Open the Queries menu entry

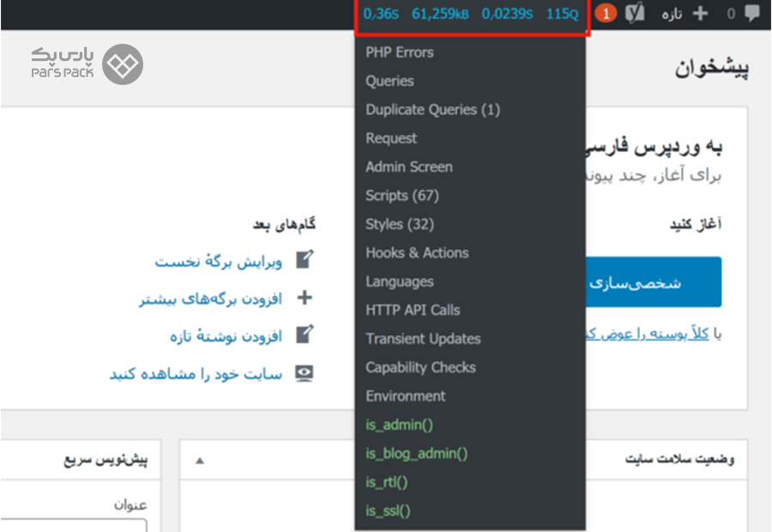click(x=389, y=81)
